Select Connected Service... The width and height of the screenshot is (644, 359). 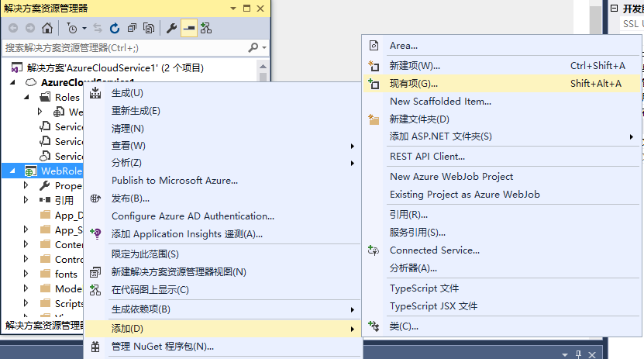point(502,250)
